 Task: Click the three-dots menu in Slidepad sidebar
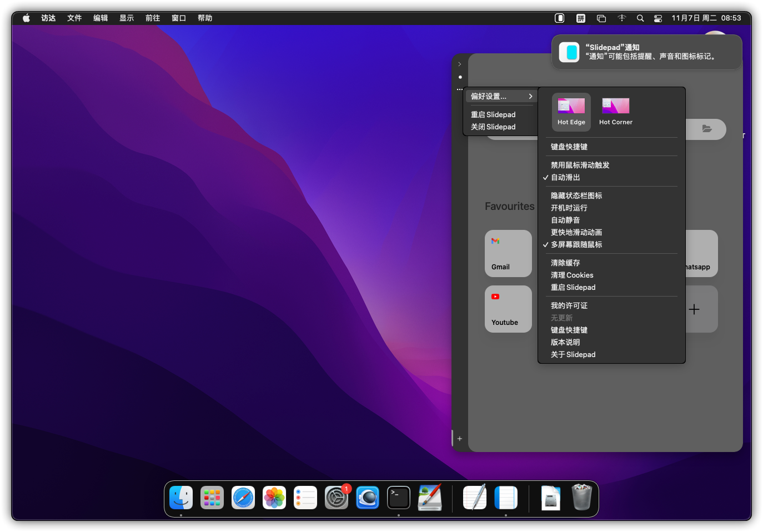tap(459, 89)
